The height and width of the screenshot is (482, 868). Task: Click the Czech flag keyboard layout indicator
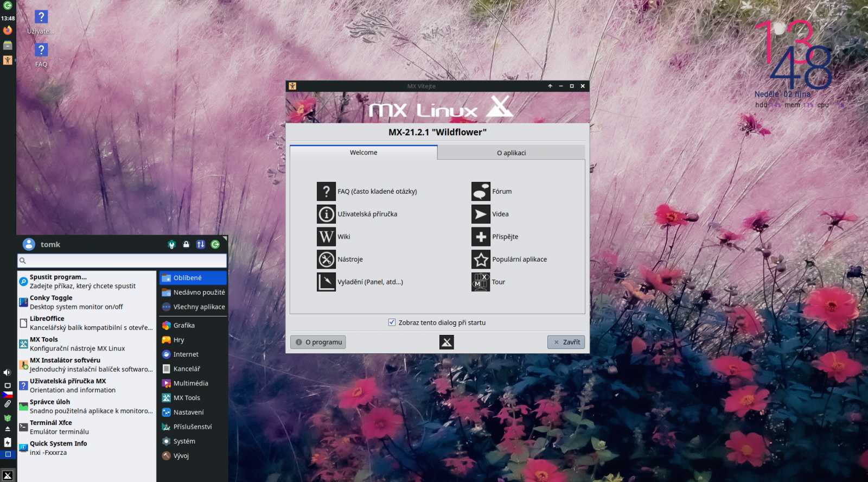(x=8, y=395)
